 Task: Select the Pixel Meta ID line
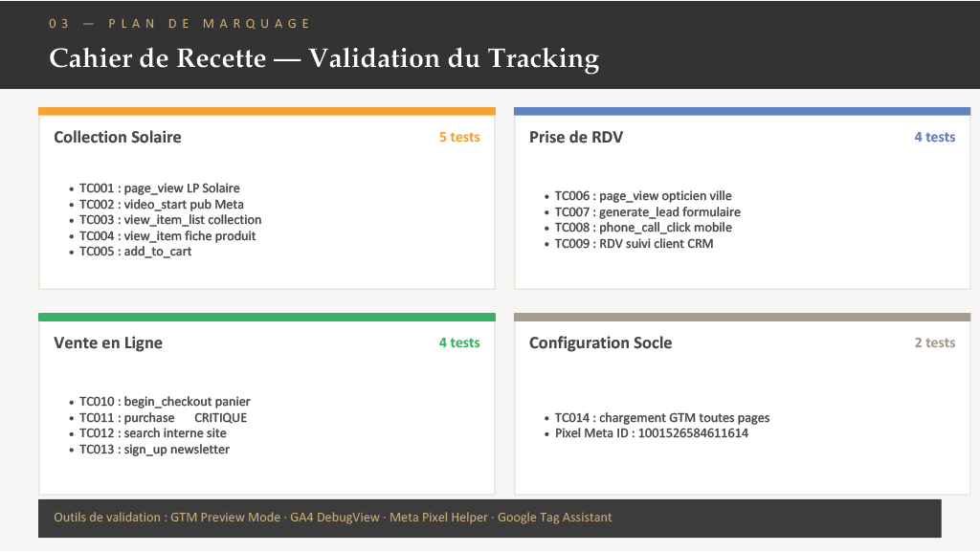[x=651, y=433]
